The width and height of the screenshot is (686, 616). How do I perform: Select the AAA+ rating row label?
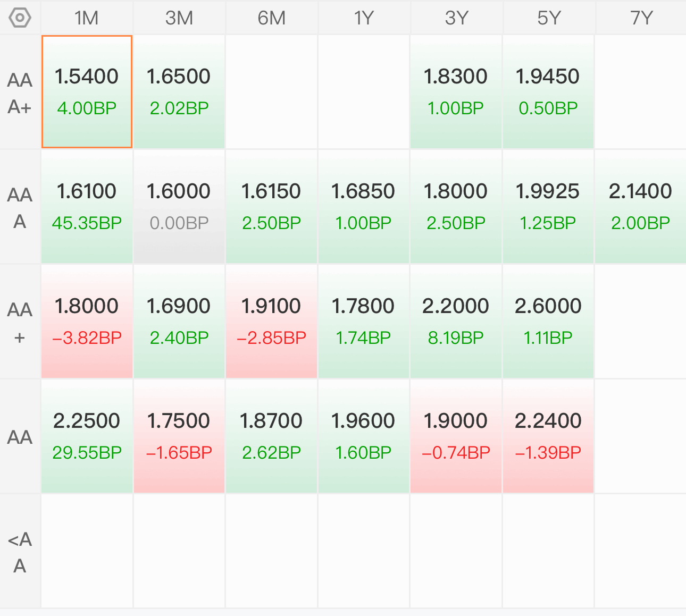coord(20,93)
